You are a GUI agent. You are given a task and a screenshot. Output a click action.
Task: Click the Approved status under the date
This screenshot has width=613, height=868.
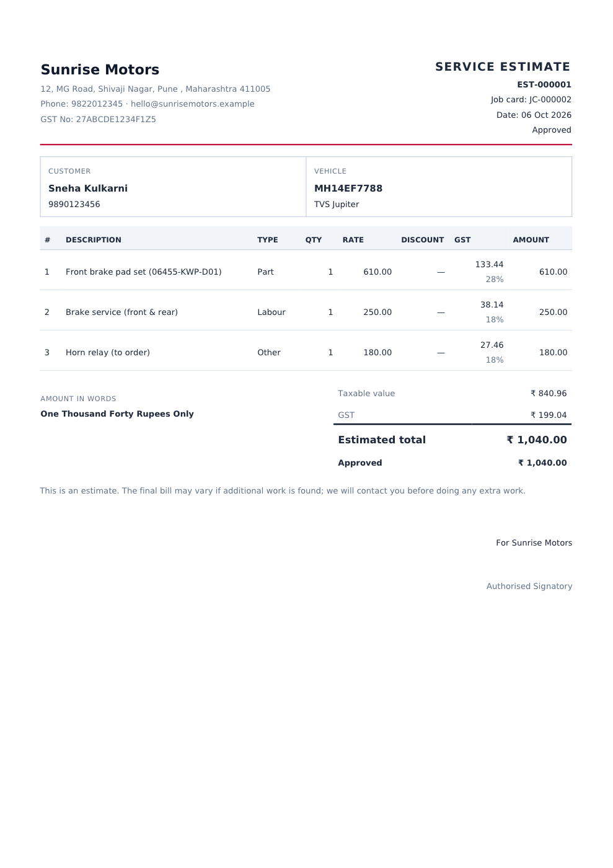click(x=552, y=130)
